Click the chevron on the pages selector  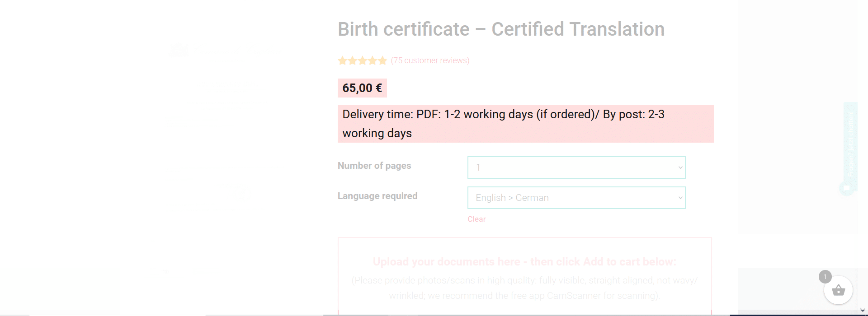click(680, 168)
